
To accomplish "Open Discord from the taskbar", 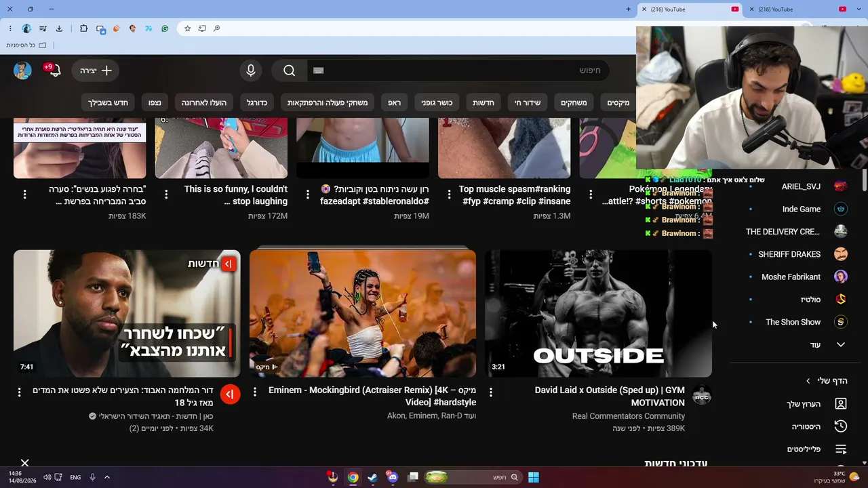I will point(393,477).
